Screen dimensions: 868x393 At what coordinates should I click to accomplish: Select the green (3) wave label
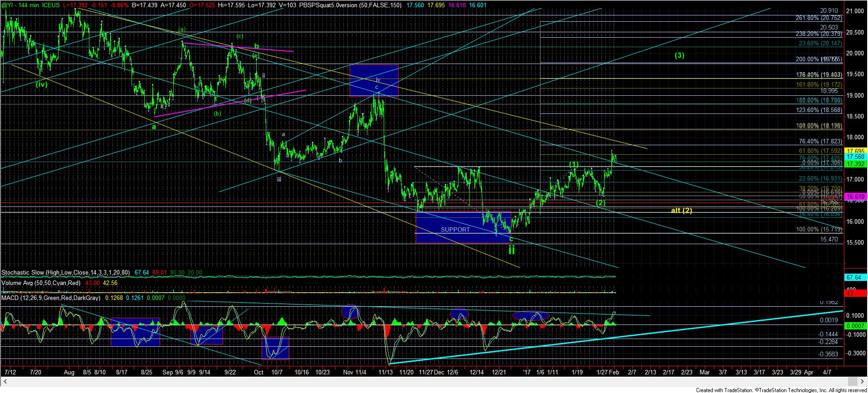click(x=679, y=55)
